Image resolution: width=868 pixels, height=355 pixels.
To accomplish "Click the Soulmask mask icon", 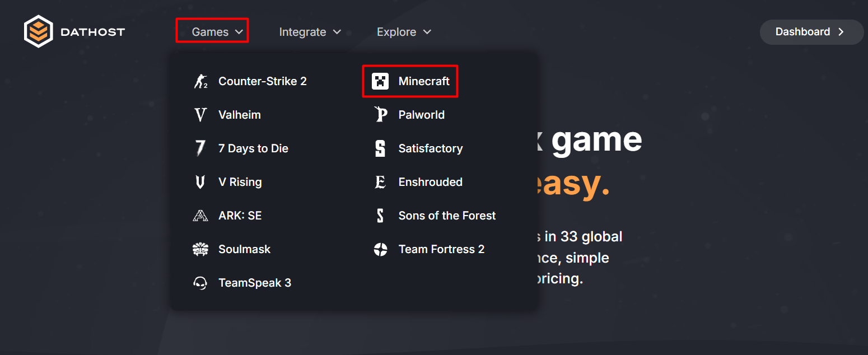I will (200, 249).
